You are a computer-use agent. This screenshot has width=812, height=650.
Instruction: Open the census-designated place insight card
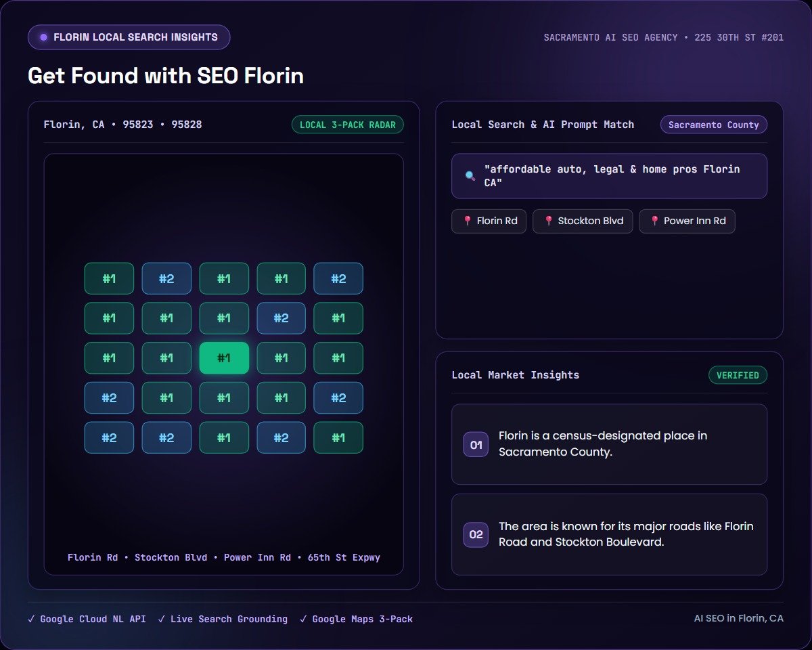click(x=609, y=444)
